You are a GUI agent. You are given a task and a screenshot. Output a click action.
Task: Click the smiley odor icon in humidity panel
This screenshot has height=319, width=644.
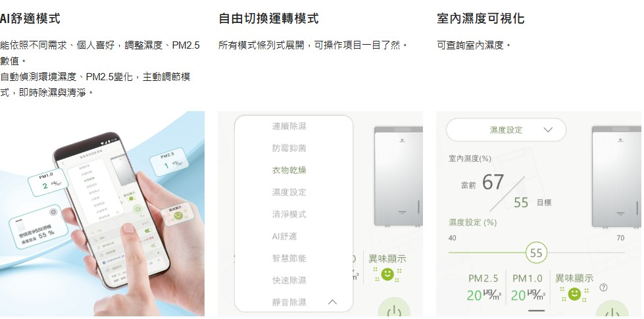point(574,293)
